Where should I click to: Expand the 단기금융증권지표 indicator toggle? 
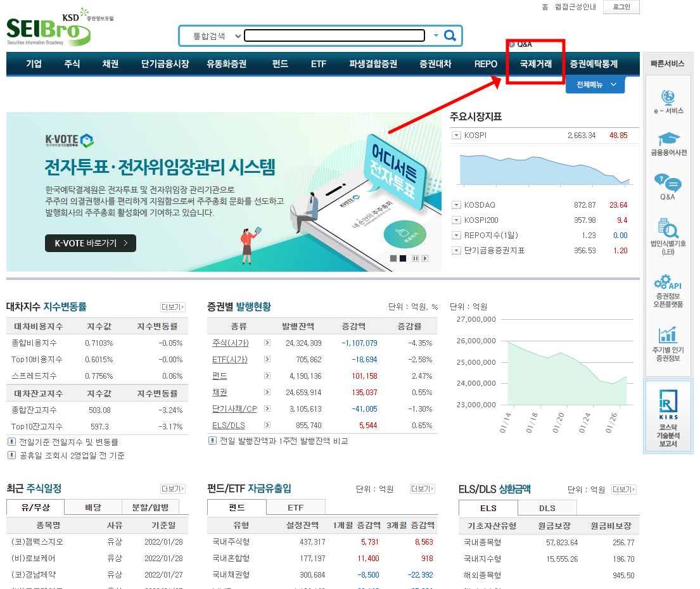tap(456, 251)
